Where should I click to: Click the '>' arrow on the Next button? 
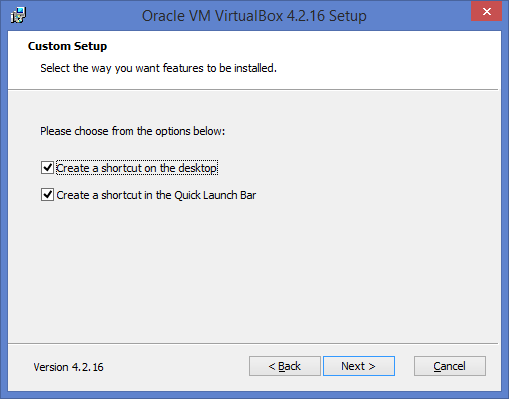[372, 366]
